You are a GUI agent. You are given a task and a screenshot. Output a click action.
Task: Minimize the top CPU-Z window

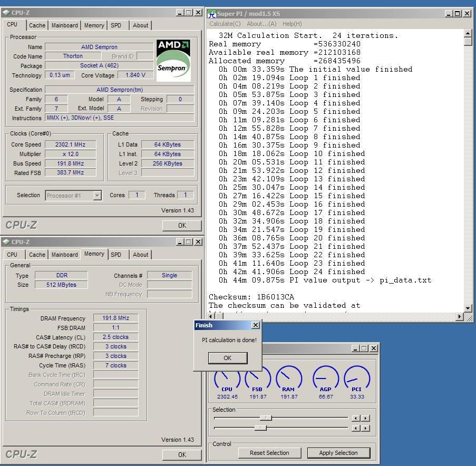coord(180,13)
